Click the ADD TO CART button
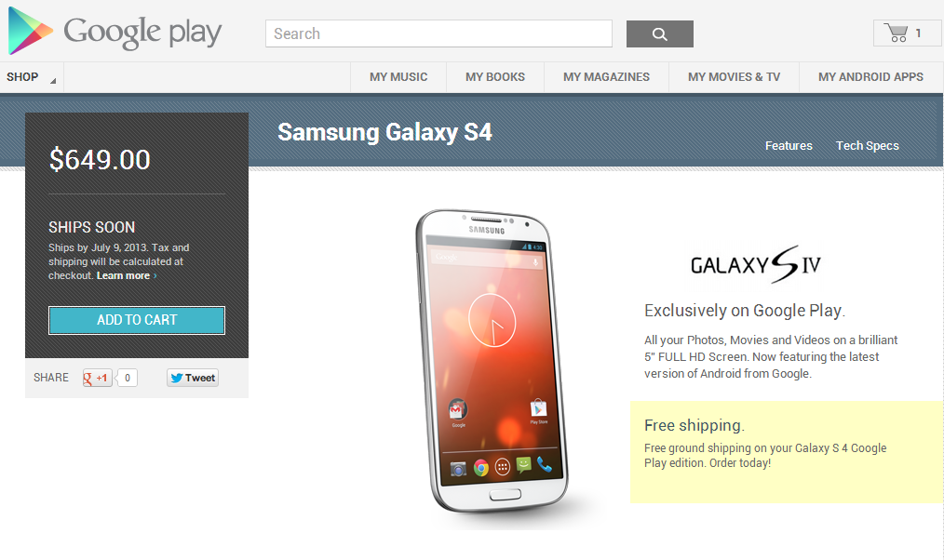944x560 pixels. click(x=137, y=320)
